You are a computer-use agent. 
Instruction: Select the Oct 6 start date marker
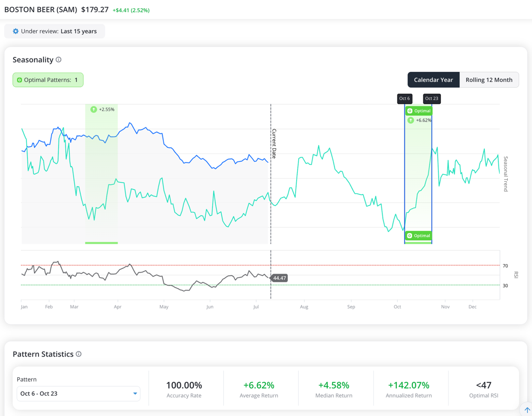coord(405,98)
